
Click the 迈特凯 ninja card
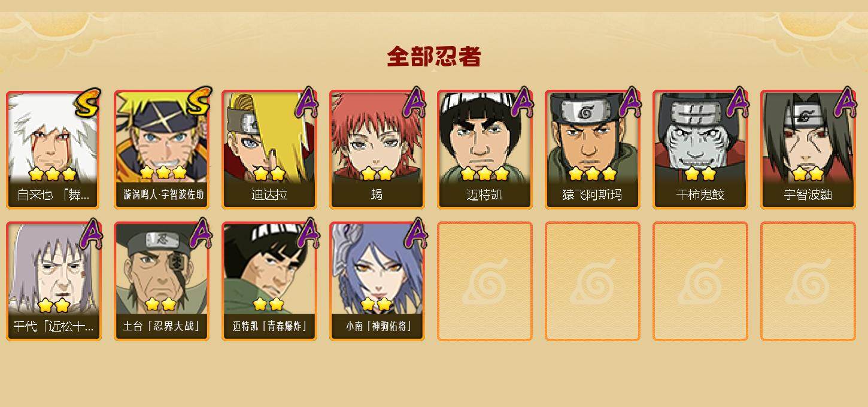tap(485, 150)
